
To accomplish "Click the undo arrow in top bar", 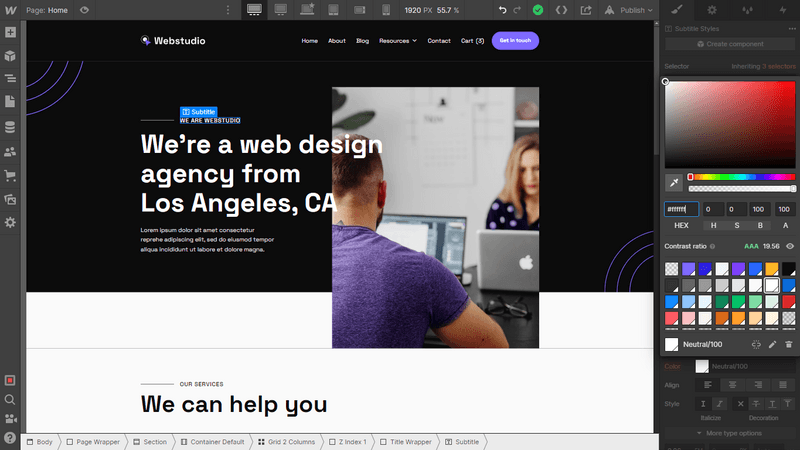I will [503, 10].
